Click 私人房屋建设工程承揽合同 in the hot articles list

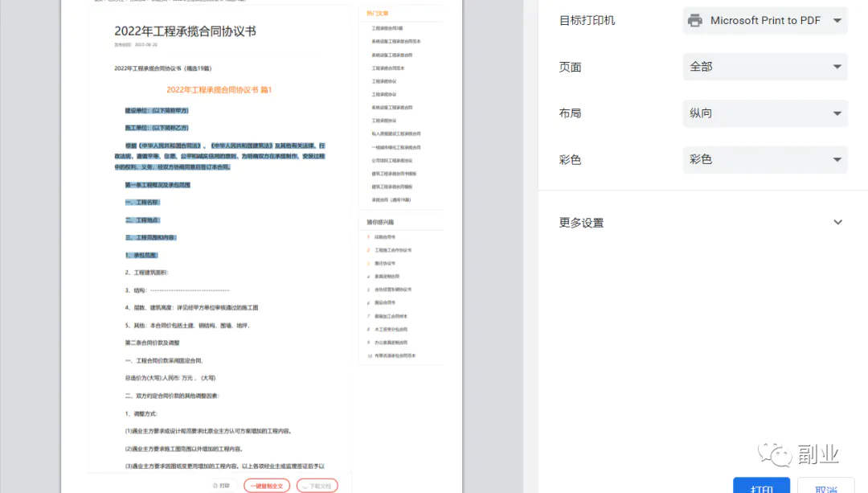(x=395, y=134)
